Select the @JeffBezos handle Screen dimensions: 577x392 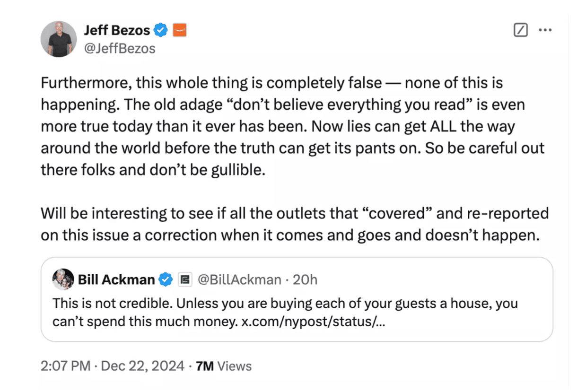pos(120,48)
